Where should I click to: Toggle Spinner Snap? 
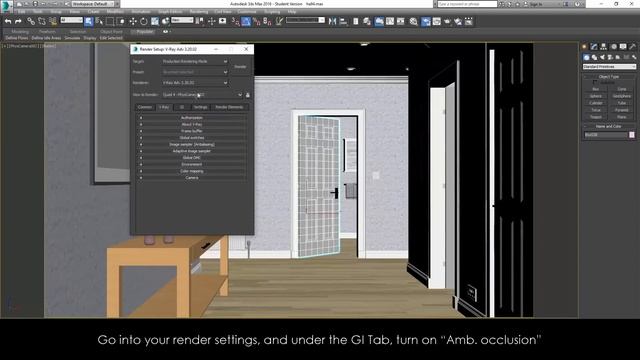coord(267,21)
